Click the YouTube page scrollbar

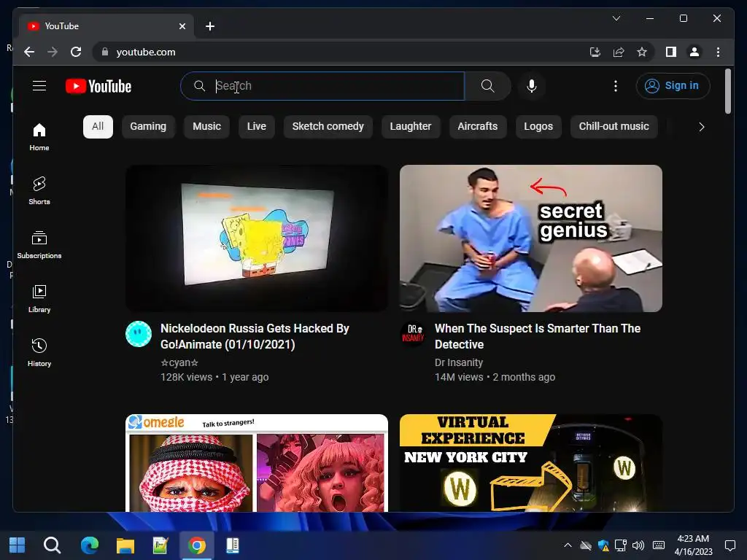tap(727, 91)
